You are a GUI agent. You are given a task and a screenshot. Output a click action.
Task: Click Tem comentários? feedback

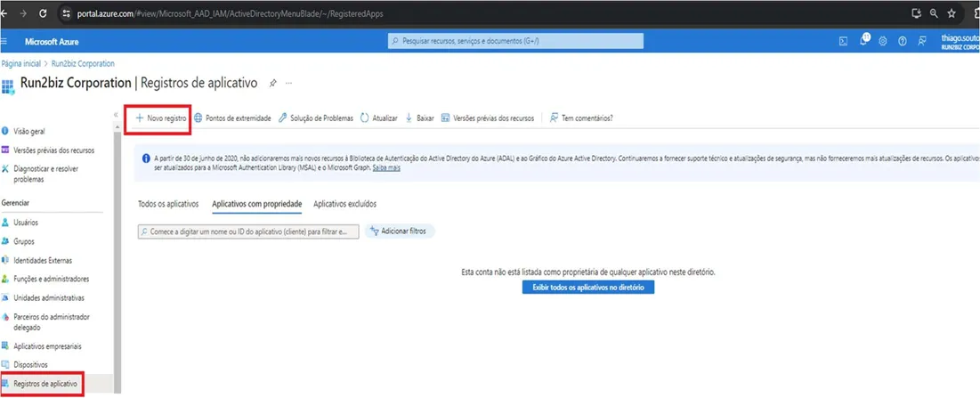(x=580, y=118)
